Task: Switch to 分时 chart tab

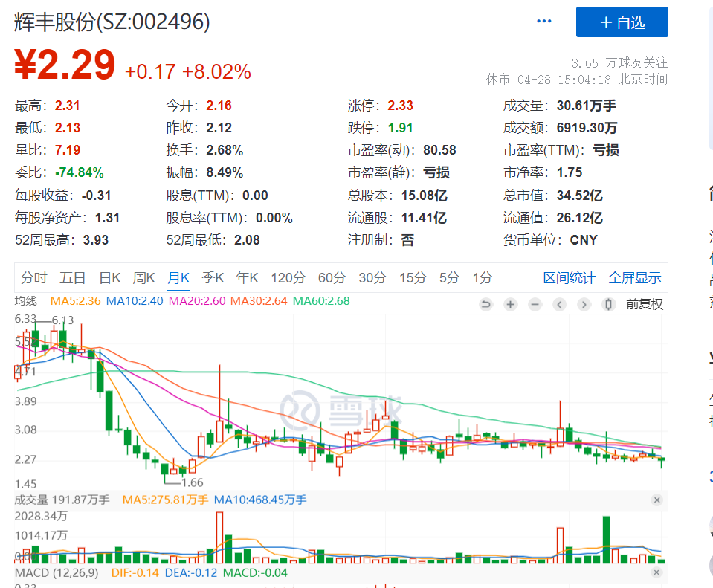Action: coord(33,277)
